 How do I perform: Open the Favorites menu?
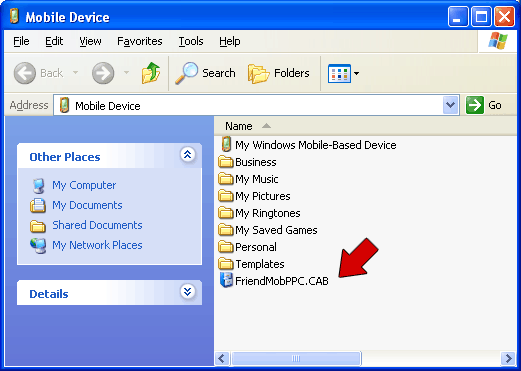[140, 41]
